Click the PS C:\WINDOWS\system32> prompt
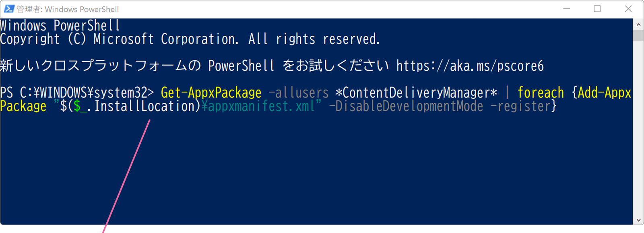 [x=77, y=93]
